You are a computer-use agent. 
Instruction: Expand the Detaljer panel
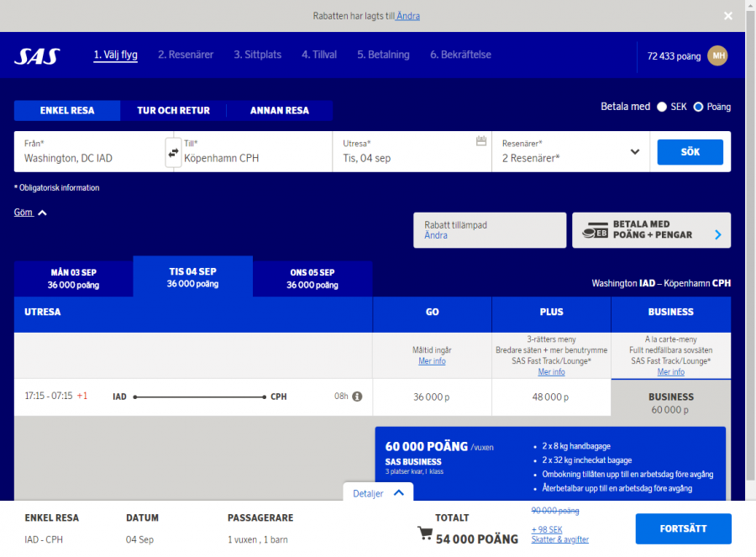(377, 493)
